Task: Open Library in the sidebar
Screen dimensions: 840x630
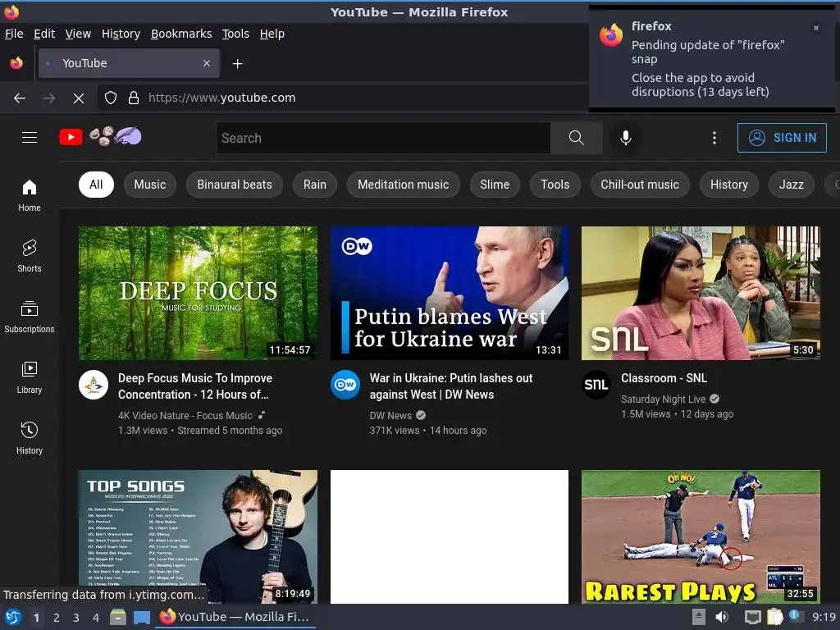Action: click(x=30, y=377)
